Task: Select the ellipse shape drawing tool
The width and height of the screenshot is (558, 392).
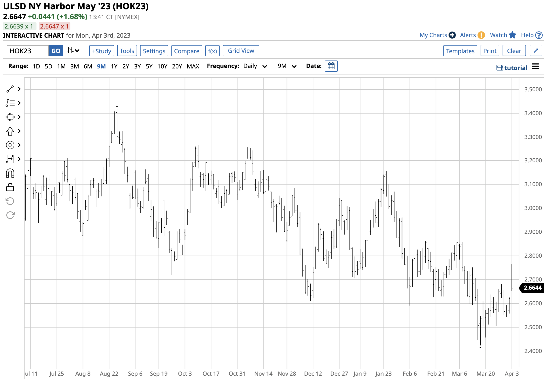Action: click(x=10, y=117)
